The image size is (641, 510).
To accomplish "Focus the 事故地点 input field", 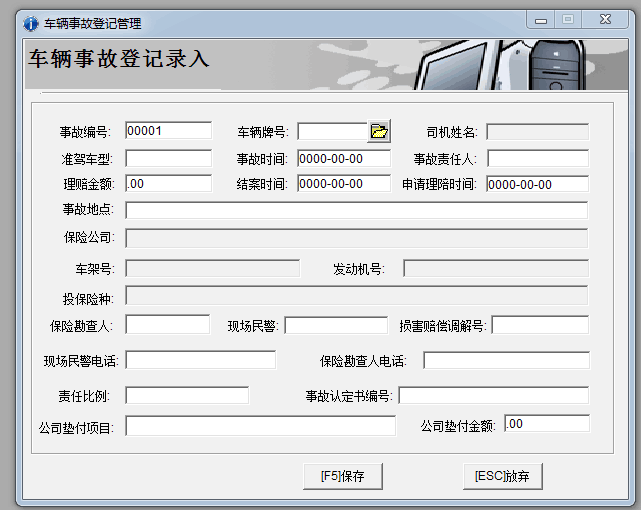I will 356,210.
